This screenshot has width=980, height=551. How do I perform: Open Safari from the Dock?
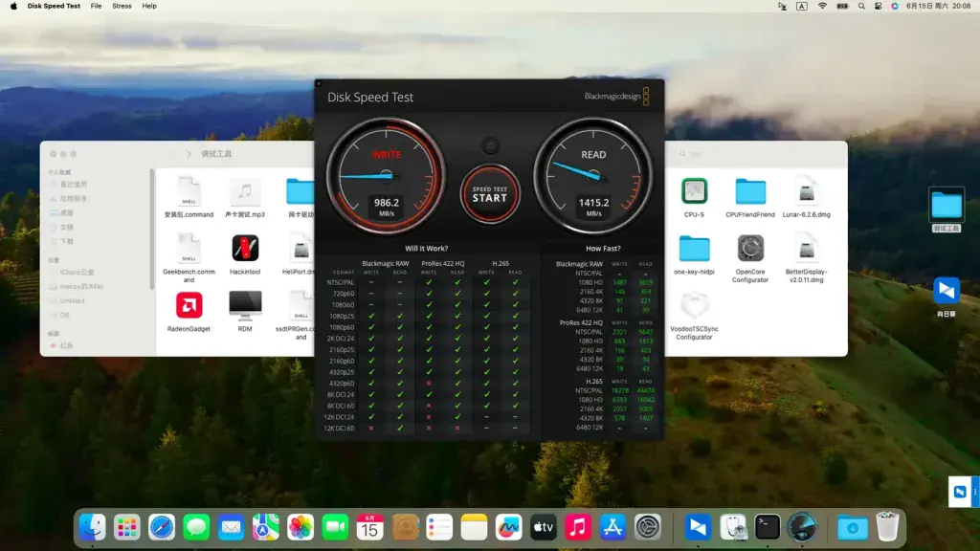[x=162, y=527]
